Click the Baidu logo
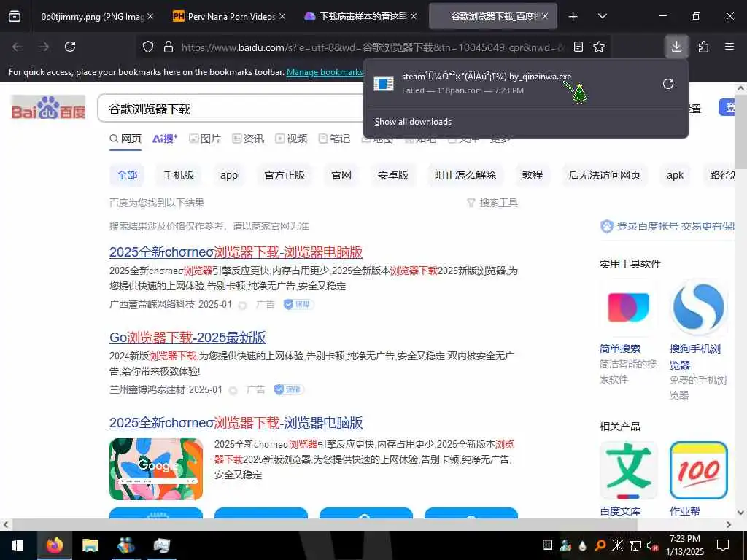The image size is (747, 560). click(x=48, y=108)
